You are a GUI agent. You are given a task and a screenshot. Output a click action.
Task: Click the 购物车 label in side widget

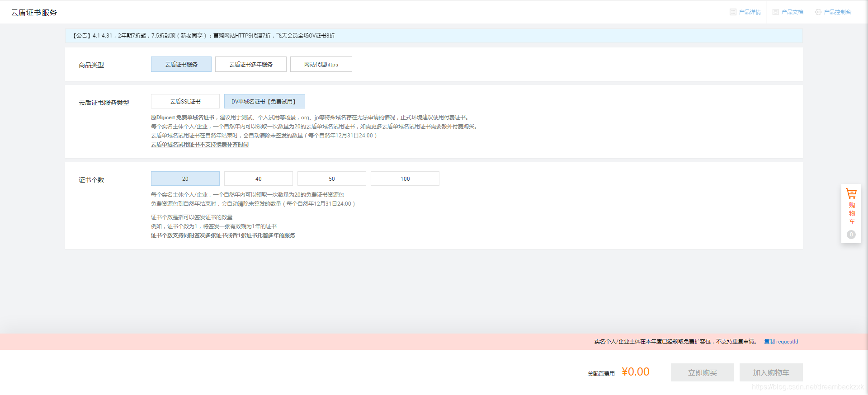(852, 213)
